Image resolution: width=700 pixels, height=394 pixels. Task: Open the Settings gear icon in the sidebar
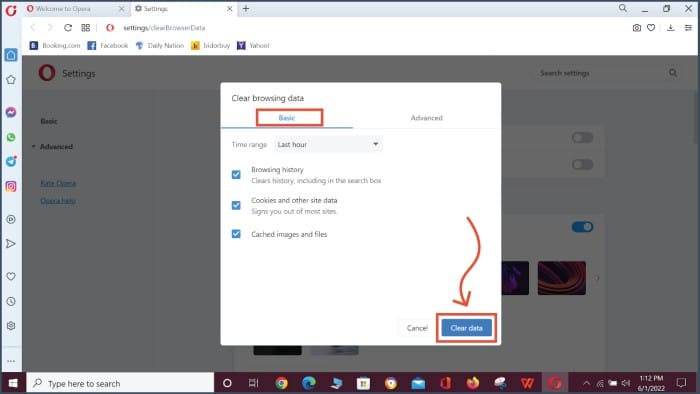(x=11, y=326)
